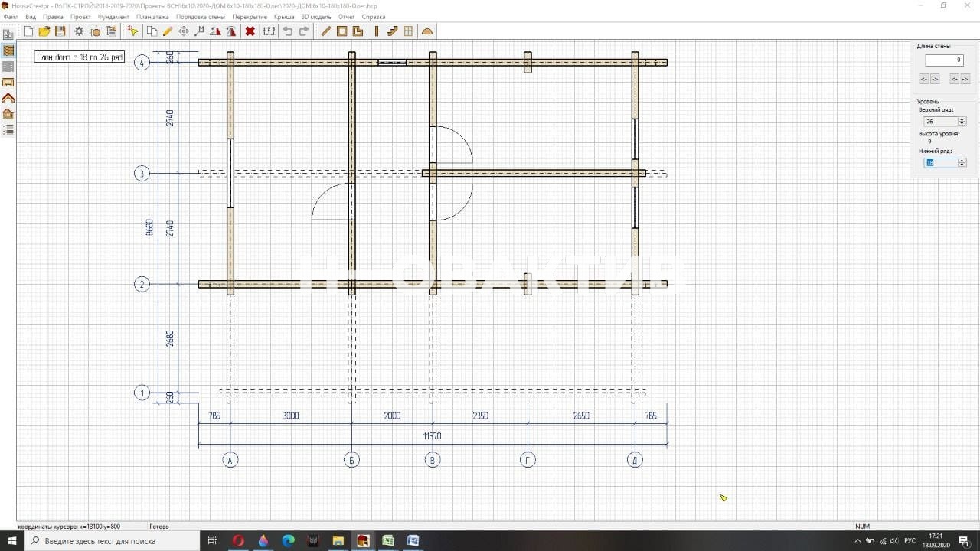Click the Длина стены input field
Viewport: 980px width, 551px height.
943,60
